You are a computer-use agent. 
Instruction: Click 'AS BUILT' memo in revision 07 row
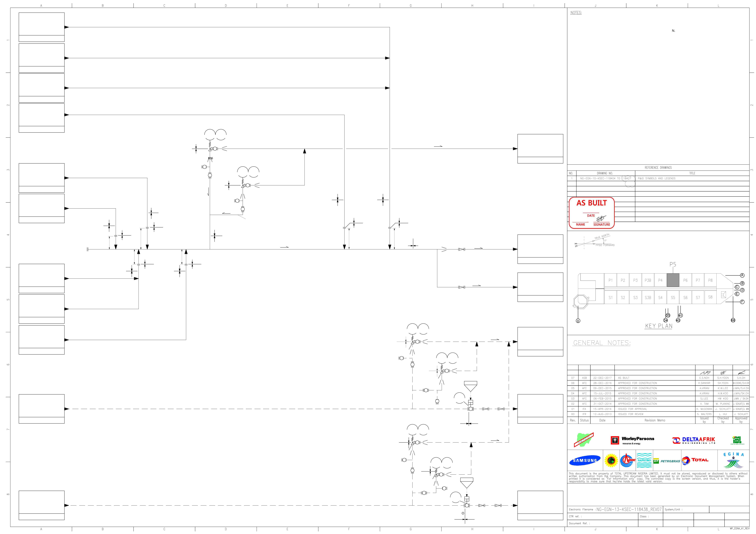tap(624, 378)
